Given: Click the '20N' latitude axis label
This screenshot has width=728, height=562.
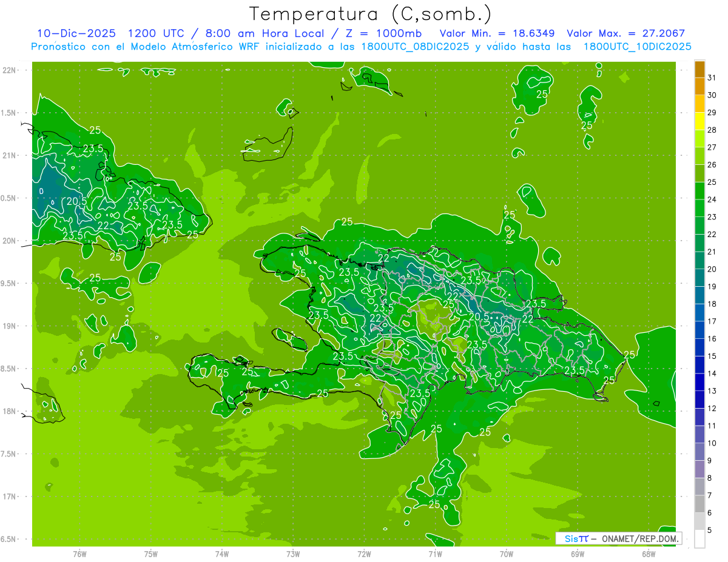Looking at the screenshot, I should [x=9, y=241].
